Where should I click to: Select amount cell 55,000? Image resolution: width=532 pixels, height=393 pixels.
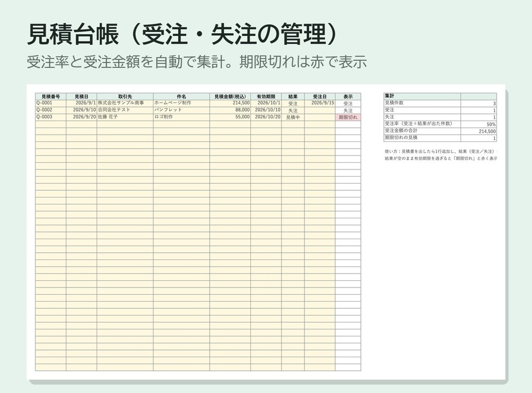[230, 117]
